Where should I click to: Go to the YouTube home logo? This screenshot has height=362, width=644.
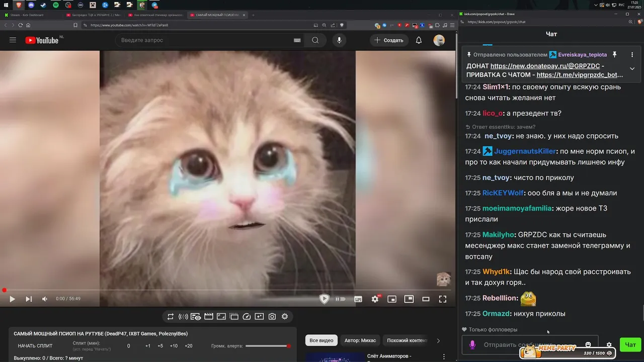[42, 40]
